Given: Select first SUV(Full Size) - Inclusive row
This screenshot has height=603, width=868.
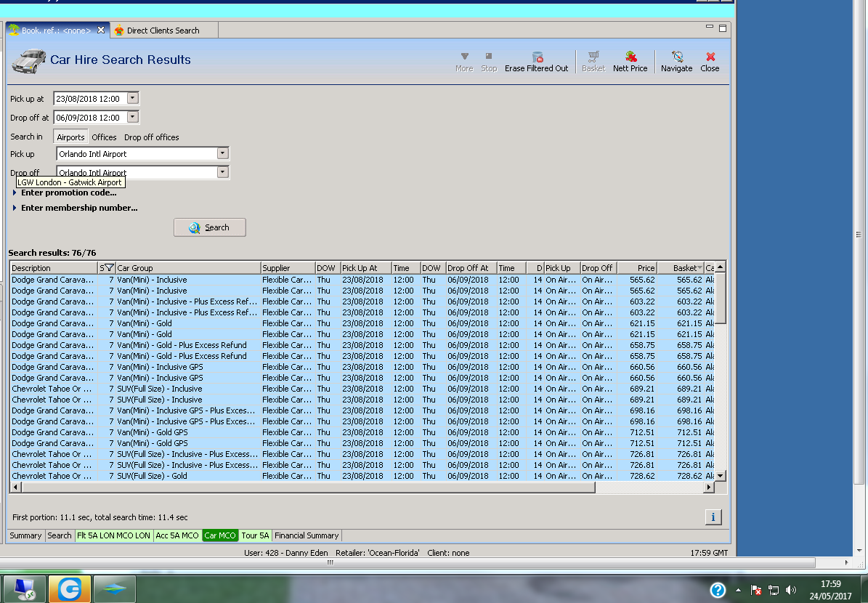Looking at the screenshot, I should click(362, 389).
